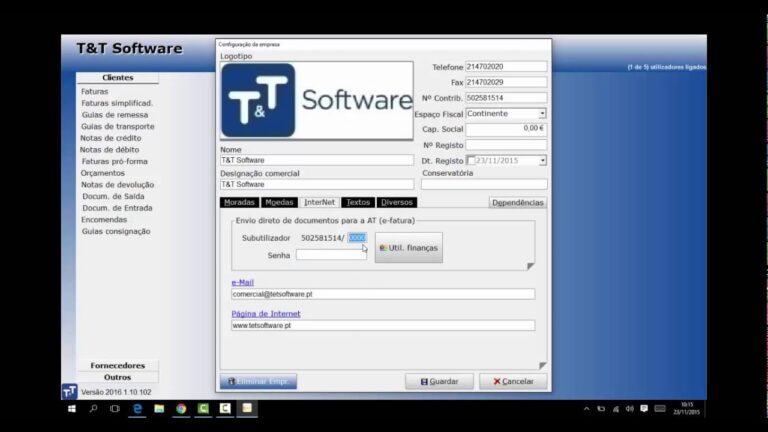The width and height of the screenshot is (768, 432).
Task: Open the Windows Start menu
Action: click(x=71, y=409)
